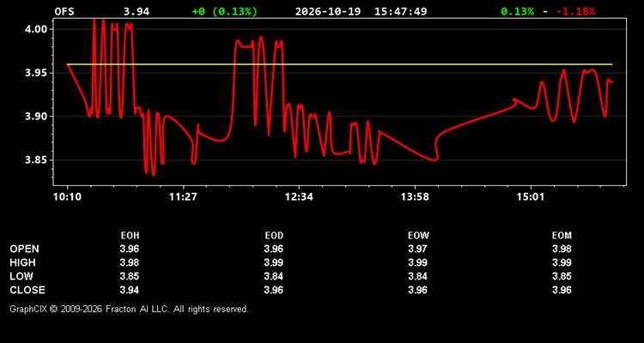Click EOW open value 3.97
The image size is (644, 343).
coord(417,249)
